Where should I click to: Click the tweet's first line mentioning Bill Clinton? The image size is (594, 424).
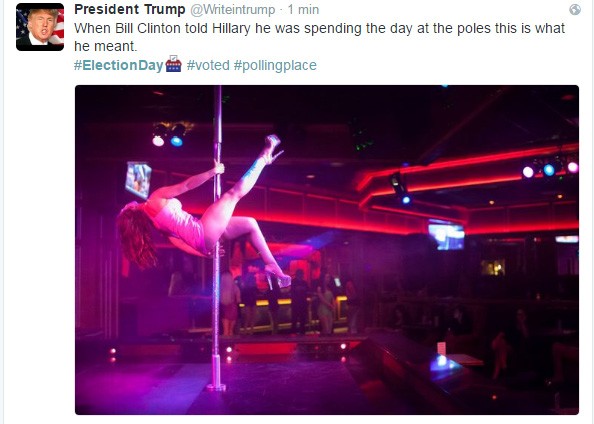(x=319, y=28)
